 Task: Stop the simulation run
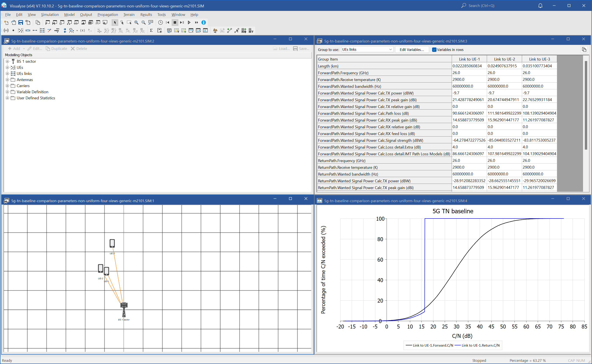[x=175, y=22]
